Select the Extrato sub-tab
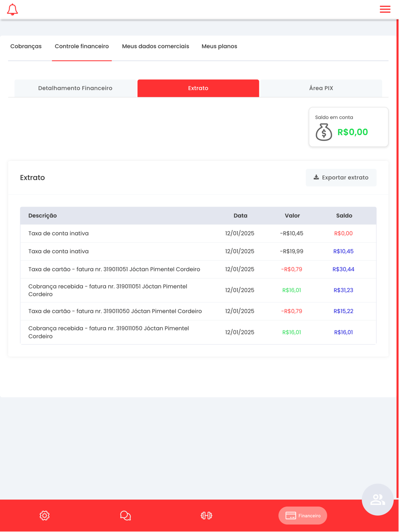Image resolution: width=399 pixels, height=532 pixels. [198, 88]
